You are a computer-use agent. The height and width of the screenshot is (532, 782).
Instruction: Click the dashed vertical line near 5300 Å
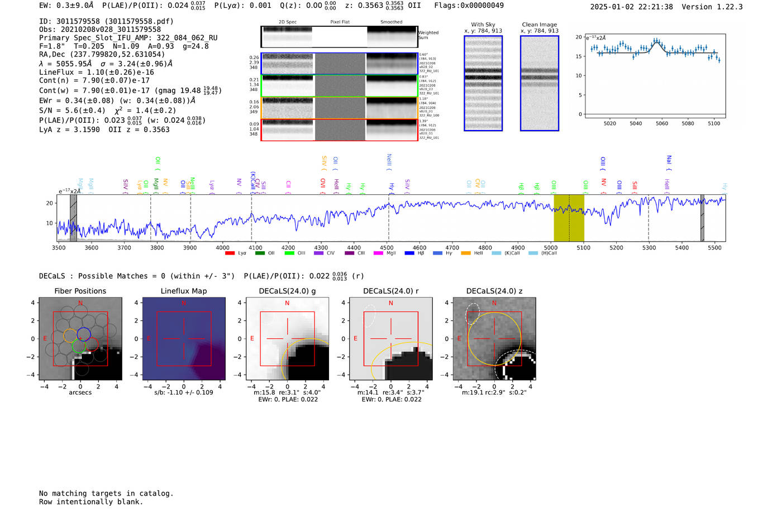click(649, 218)
